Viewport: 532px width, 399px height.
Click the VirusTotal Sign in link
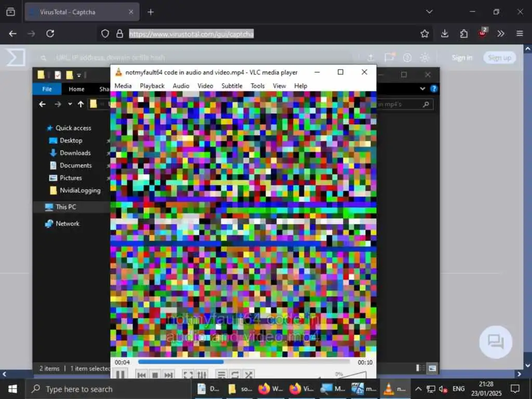click(x=462, y=58)
